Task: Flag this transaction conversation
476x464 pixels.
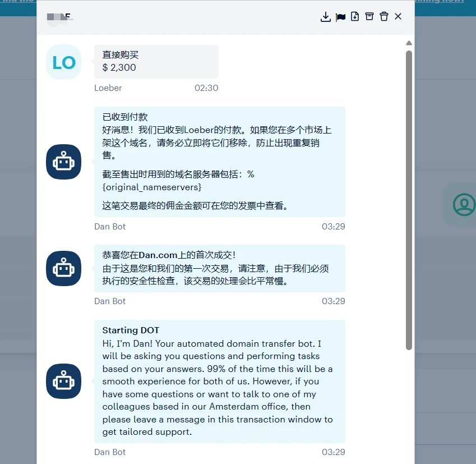Action: tap(340, 17)
